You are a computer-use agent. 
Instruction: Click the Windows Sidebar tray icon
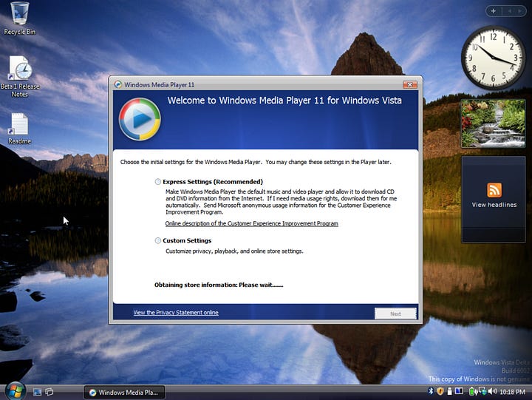coord(459,392)
